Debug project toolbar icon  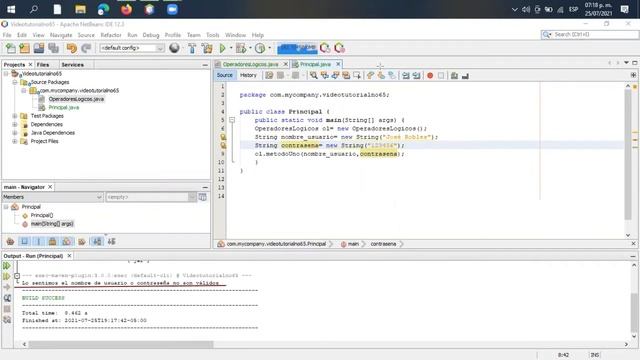point(241,48)
